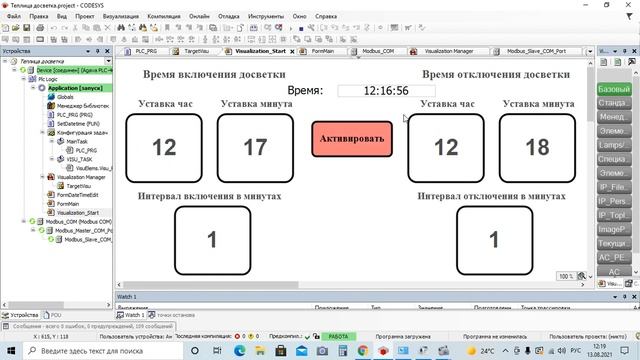This screenshot has width=640, height=360.
Task: Collapse the Visualization Manager tree node
Action: [x=42, y=177]
